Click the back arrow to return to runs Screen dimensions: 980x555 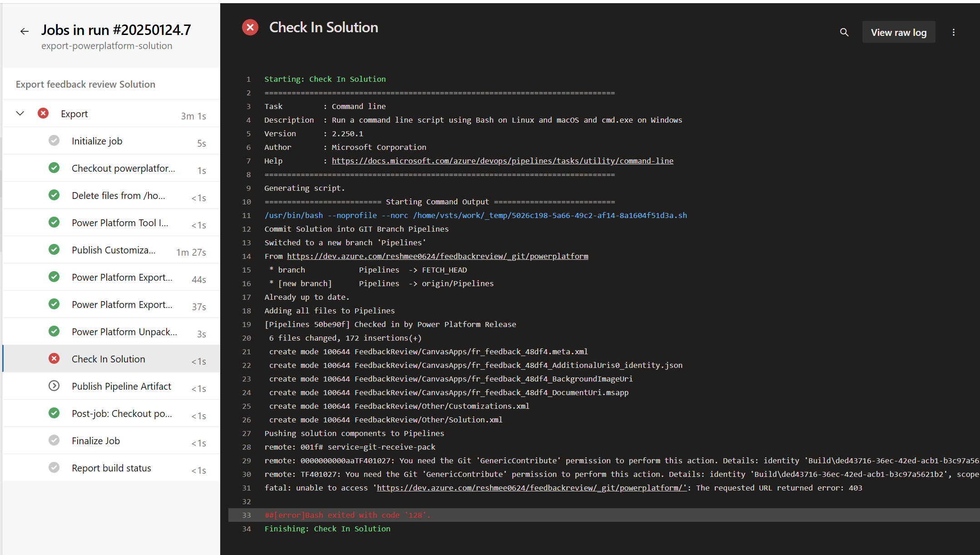(x=25, y=31)
